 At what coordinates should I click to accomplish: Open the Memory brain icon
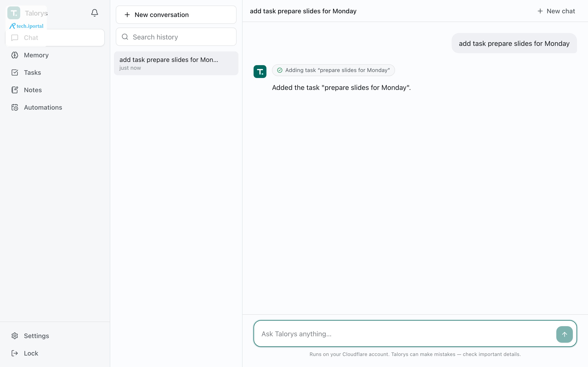[15, 55]
